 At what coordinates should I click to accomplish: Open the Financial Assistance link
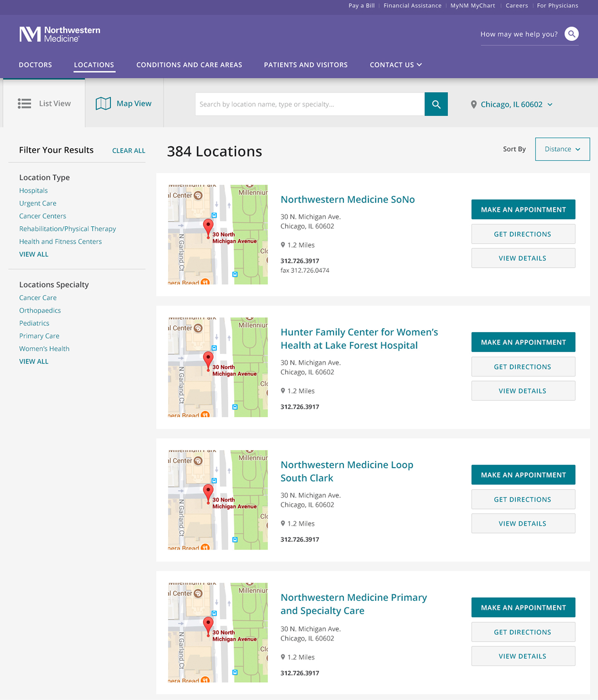(412, 6)
